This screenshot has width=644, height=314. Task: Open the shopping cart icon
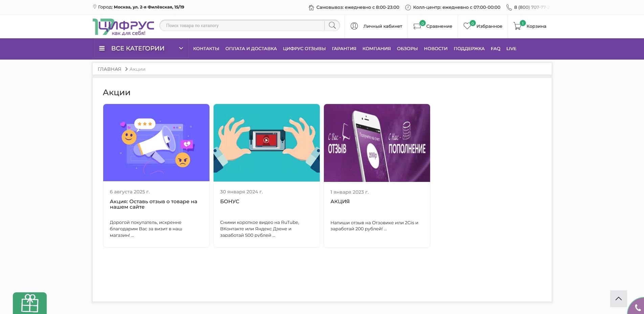[x=517, y=26]
